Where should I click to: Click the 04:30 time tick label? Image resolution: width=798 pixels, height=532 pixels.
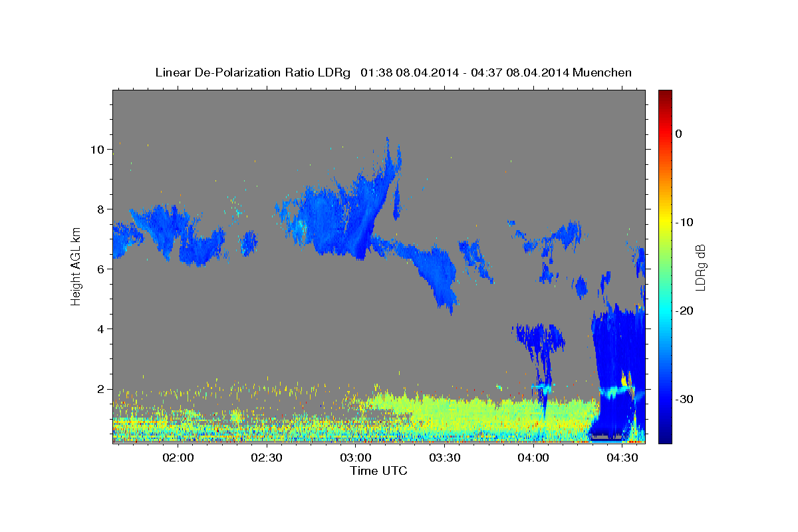click(x=622, y=458)
